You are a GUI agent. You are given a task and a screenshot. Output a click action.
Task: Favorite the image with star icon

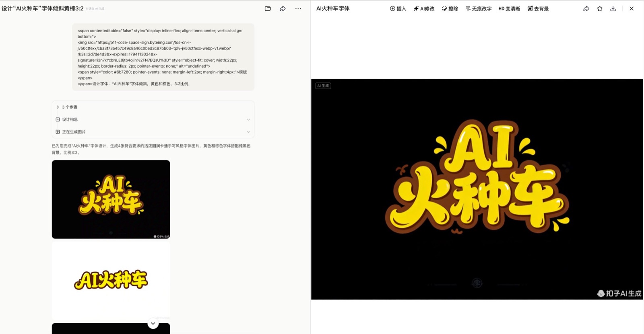click(600, 8)
